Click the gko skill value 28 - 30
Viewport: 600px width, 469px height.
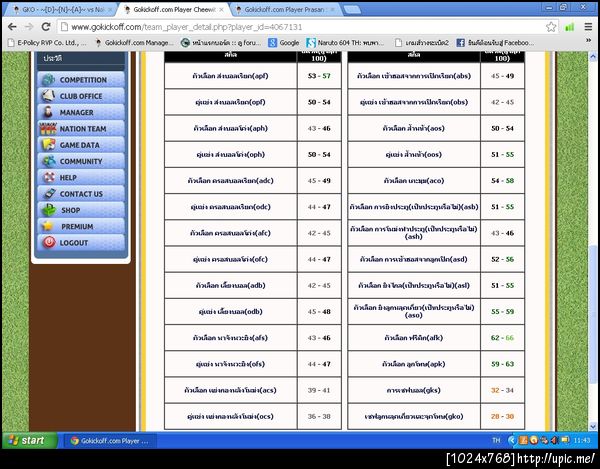502,416
